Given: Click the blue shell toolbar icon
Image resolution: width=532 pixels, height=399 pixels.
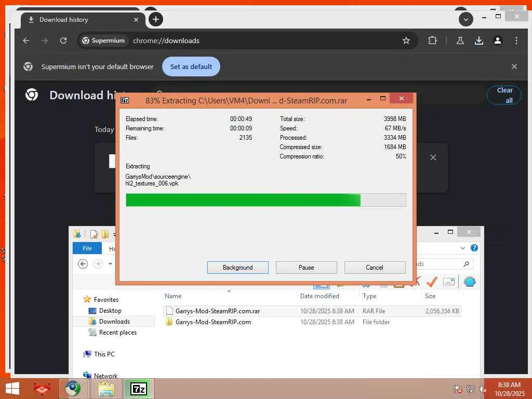Looking at the screenshot, I should point(470,282).
